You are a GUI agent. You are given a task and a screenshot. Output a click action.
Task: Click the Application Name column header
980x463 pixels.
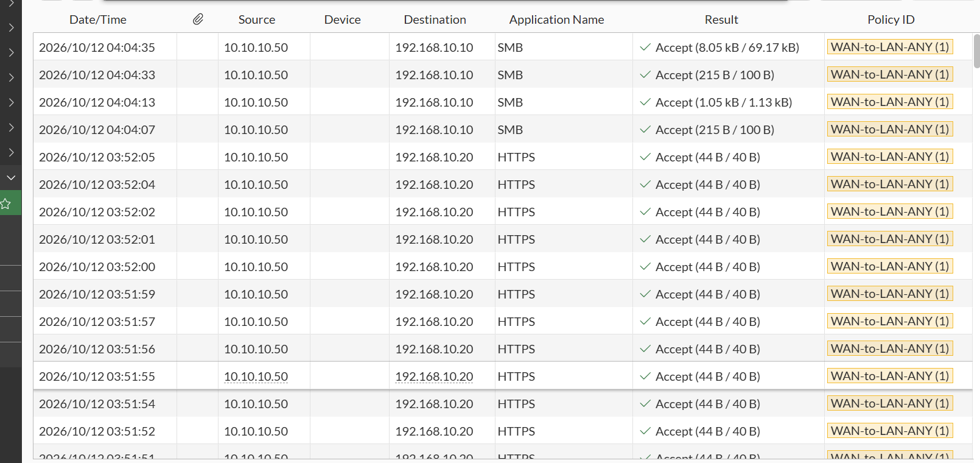(x=557, y=19)
